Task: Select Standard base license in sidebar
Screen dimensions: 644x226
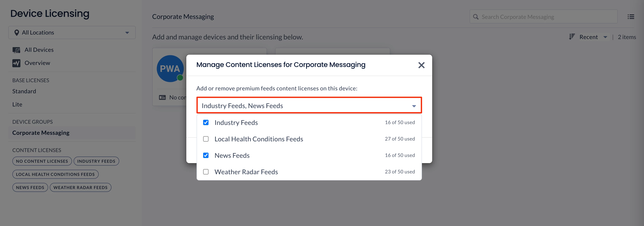Action: coord(24,91)
